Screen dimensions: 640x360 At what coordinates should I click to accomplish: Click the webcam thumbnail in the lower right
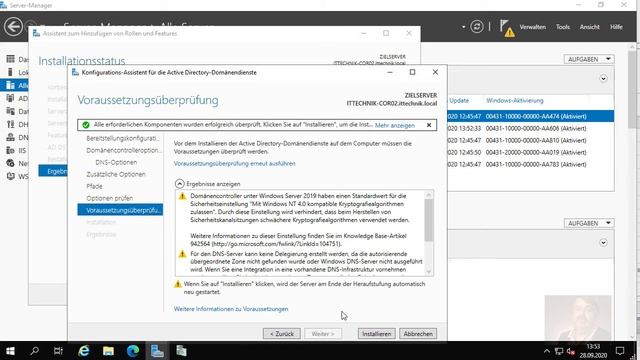point(578,318)
